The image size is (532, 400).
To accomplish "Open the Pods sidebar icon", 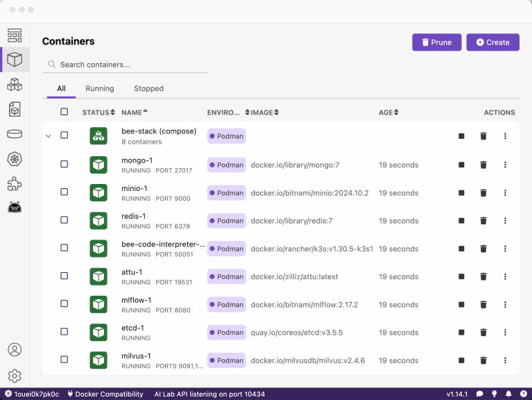I will pyautogui.click(x=15, y=85).
